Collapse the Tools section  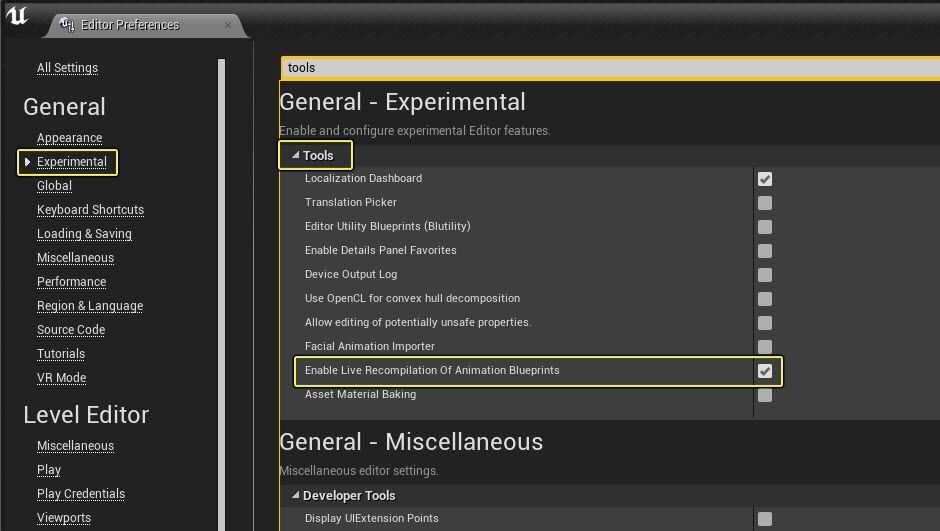click(296, 156)
